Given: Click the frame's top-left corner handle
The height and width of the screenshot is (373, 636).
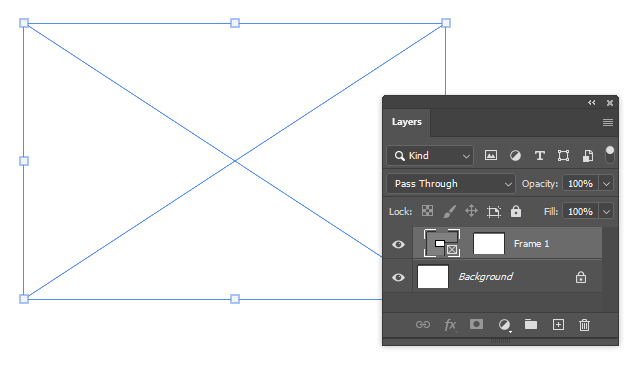Looking at the screenshot, I should (x=24, y=23).
